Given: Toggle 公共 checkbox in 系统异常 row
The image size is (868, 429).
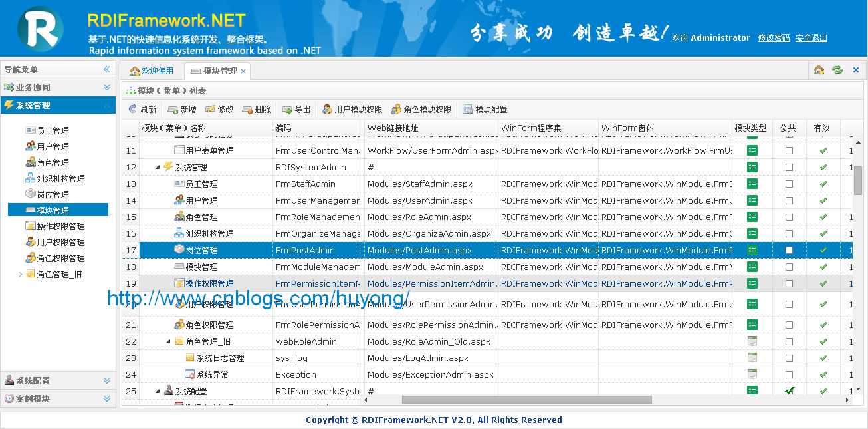Looking at the screenshot, I should point(789,374).
